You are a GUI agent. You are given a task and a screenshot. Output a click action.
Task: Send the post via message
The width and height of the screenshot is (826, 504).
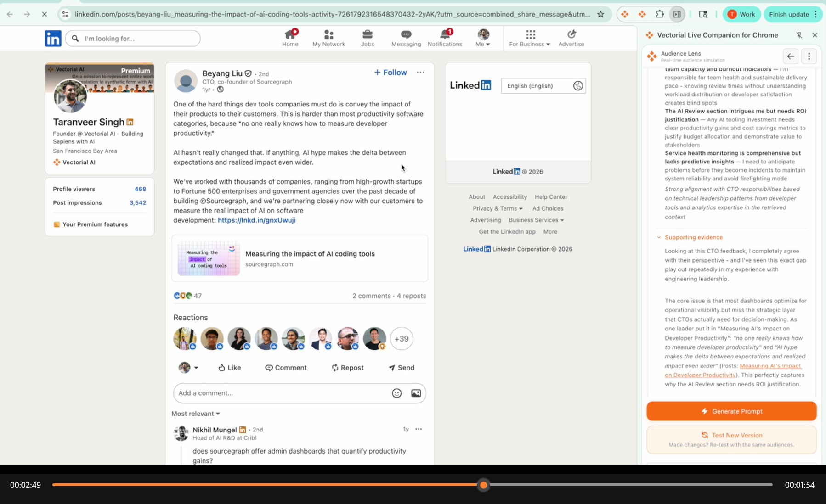point(402,368)
